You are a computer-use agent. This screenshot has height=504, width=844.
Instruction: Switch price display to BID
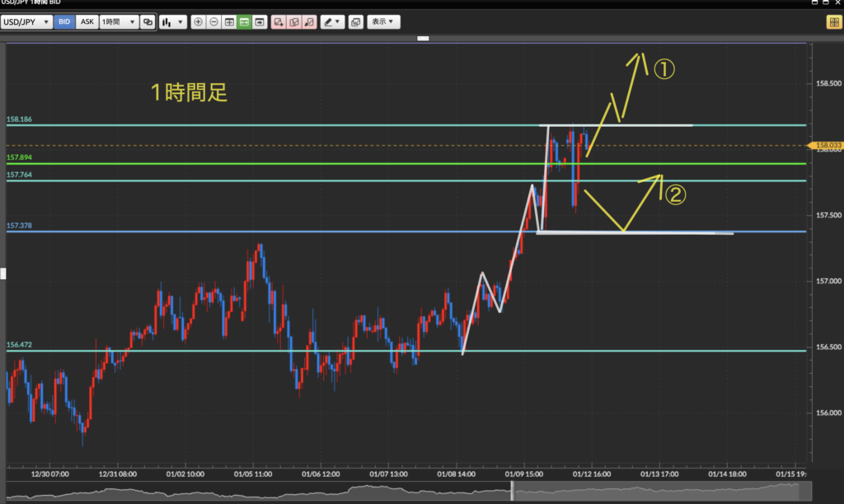64,22
